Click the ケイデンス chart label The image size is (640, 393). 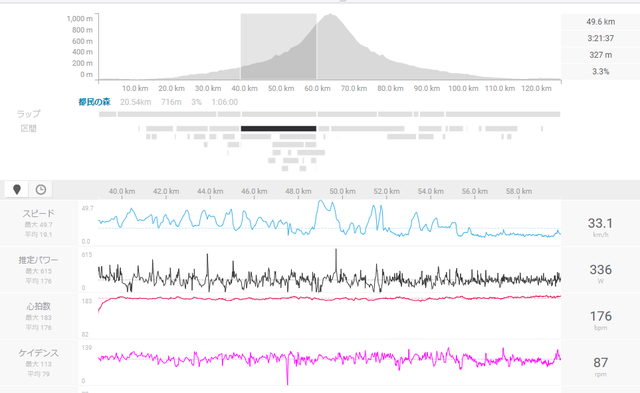38,353
